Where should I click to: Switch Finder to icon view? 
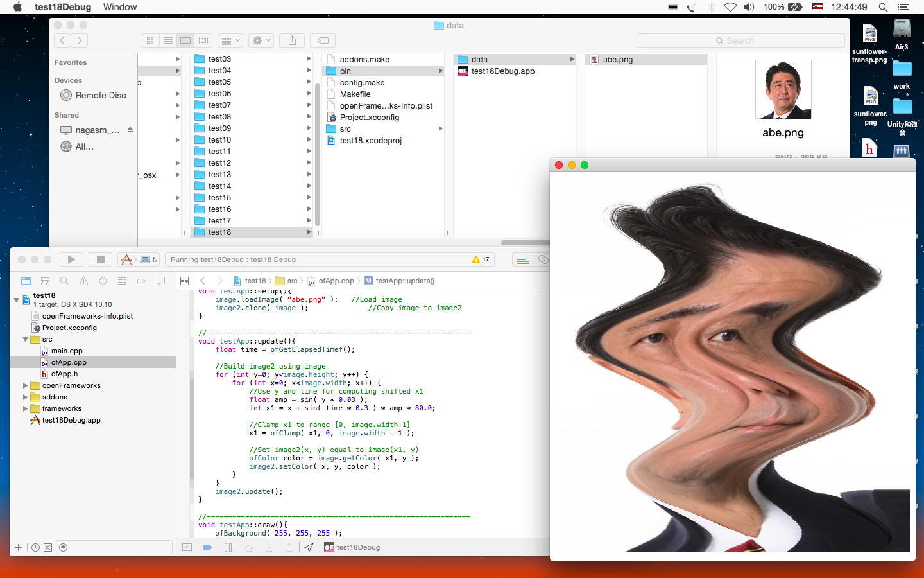[x=150, y=40]
